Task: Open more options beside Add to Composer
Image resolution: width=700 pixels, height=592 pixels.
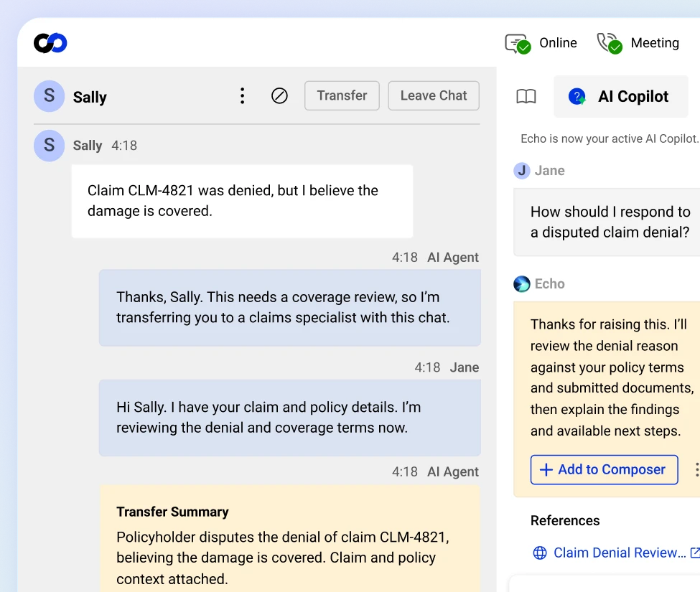Action: (696, 469)
